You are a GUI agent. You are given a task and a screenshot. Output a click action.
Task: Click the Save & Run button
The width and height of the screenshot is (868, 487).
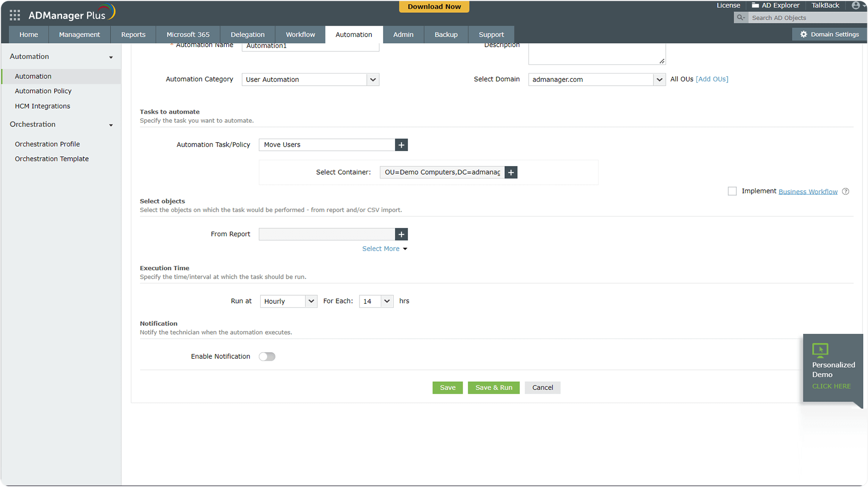coord(494,387)
